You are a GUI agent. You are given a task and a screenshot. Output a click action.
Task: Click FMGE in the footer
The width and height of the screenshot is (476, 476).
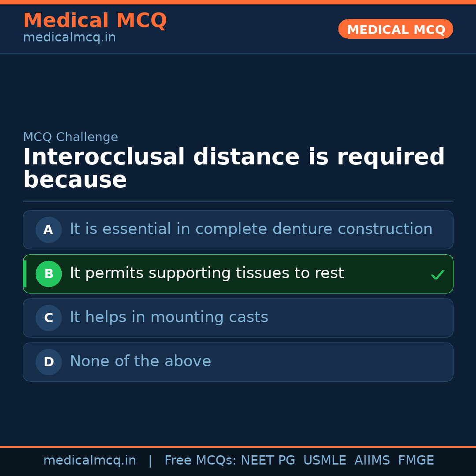click(x=416, y=461)
